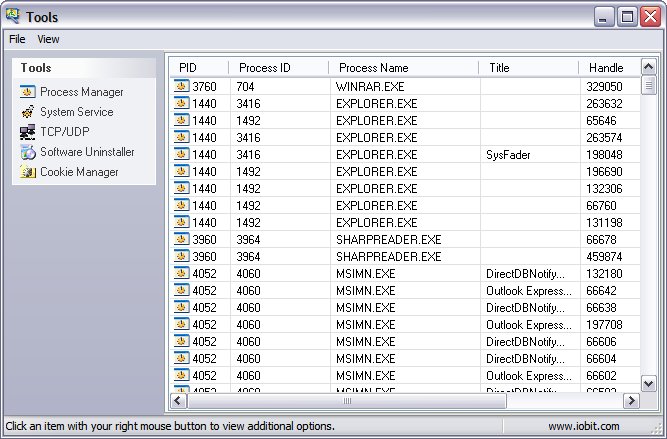
Task: Maximize the Tools window
Action: click(627, 17)
